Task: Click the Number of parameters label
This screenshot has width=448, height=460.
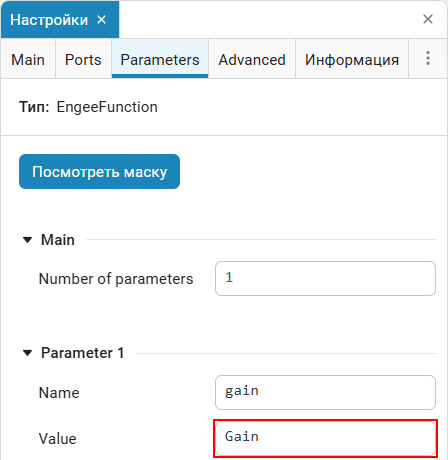Action: click(116, 279)
